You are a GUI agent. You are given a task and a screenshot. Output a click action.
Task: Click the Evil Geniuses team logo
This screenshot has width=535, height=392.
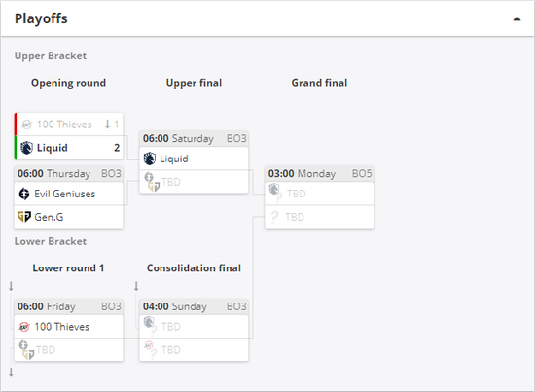coord(24,194)
